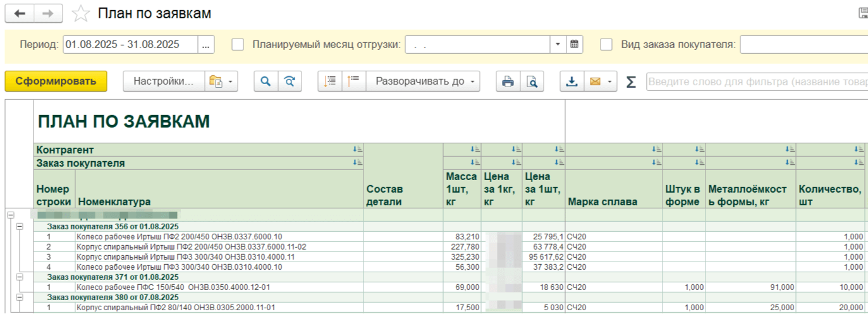Viewport: 868px width, 314px height.
Task: Open the report variants dropdown next to Настройки
Action: click(x=221, y=82)
